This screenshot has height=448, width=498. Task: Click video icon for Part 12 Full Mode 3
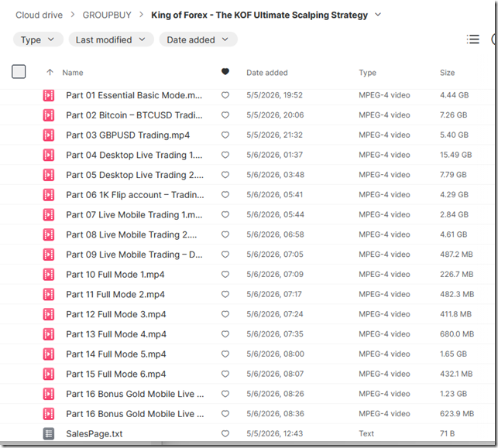(49, 314)
